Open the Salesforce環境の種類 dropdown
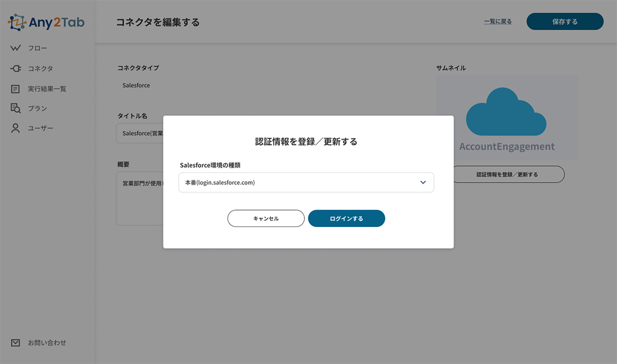 [x=297, y=183]
